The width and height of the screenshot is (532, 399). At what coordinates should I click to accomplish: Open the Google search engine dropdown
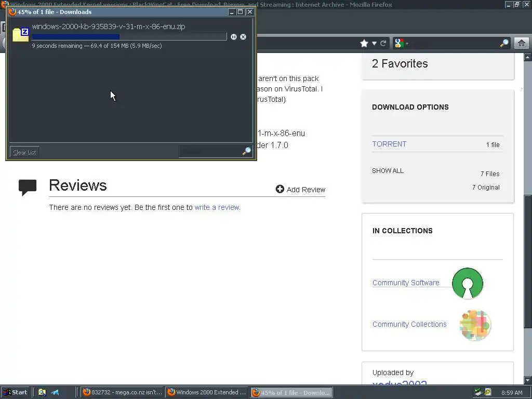click(402, 44)
